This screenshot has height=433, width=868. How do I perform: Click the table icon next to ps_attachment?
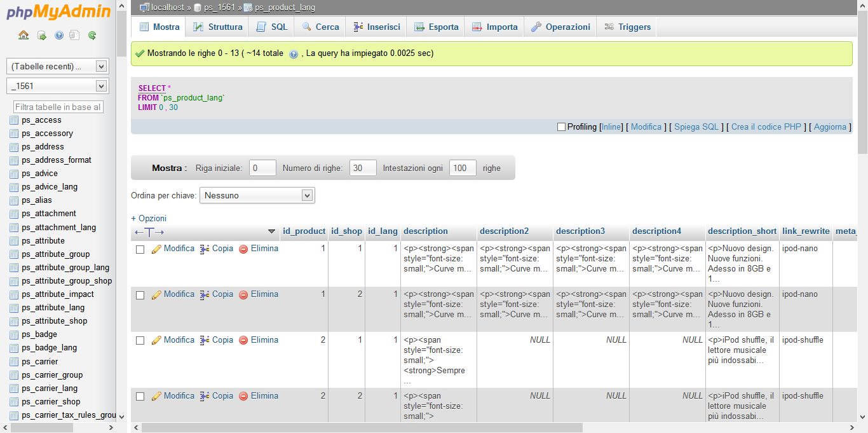pos(14,214)
